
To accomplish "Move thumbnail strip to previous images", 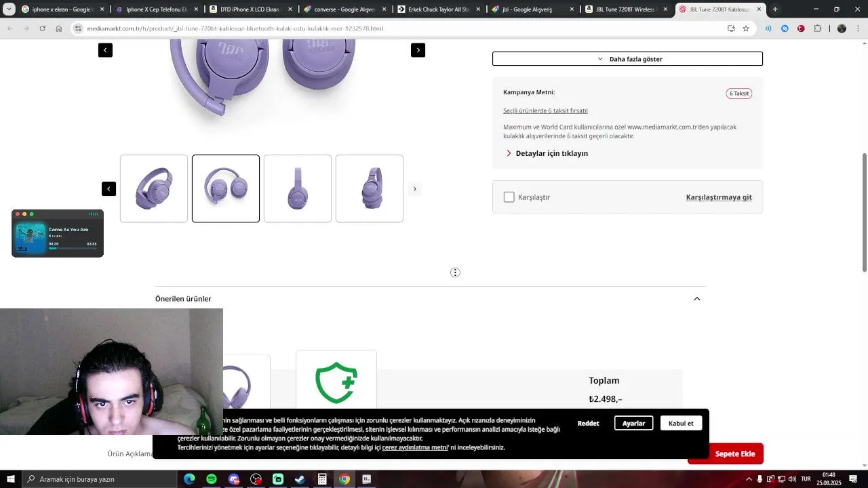I will point(108,188).
